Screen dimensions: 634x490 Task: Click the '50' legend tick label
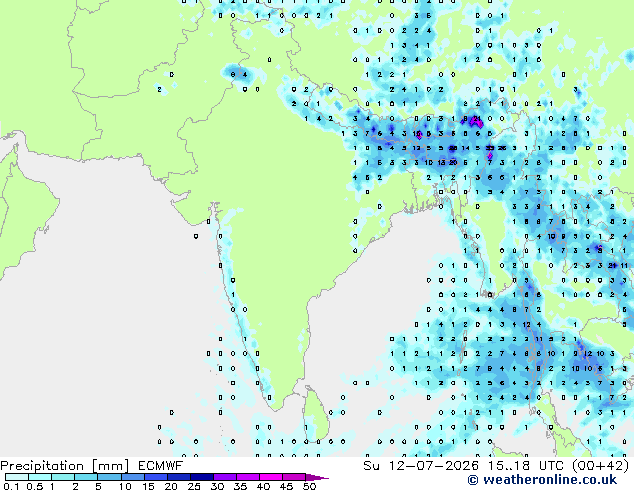click(x=310, y=486)
